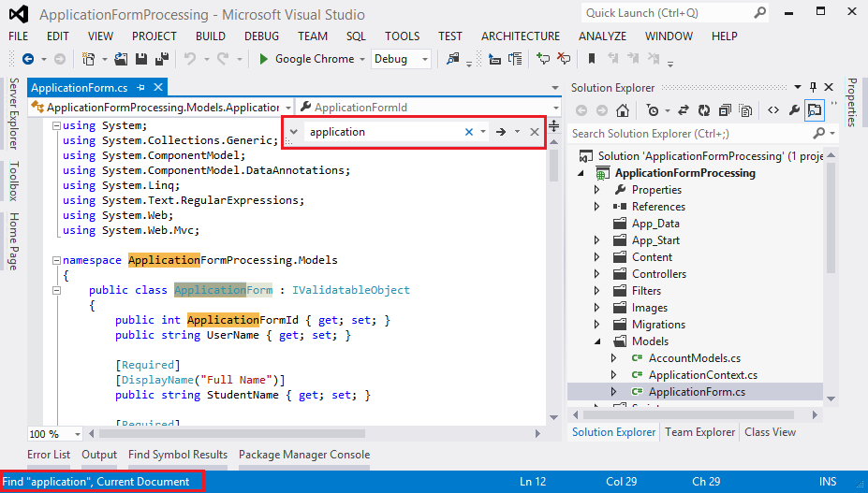Open the zoom level 100 % dropdown

pyautogui.click(x=78, y=434)
